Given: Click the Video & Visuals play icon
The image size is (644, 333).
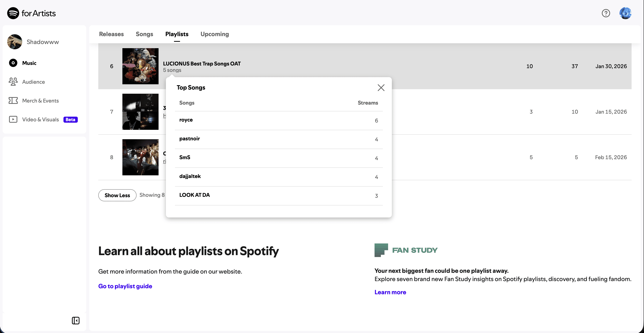Looking at the screenshot, I should tap(13, 119).
